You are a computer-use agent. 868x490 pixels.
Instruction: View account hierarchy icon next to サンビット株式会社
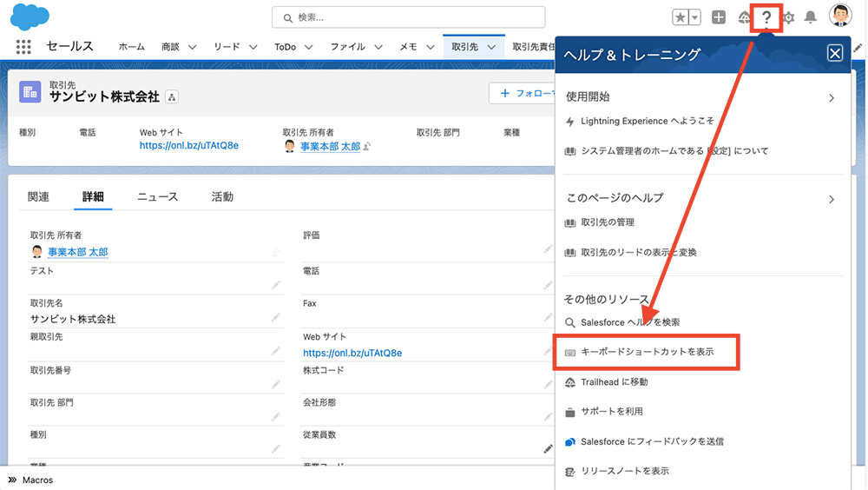[x=172, y=97]
